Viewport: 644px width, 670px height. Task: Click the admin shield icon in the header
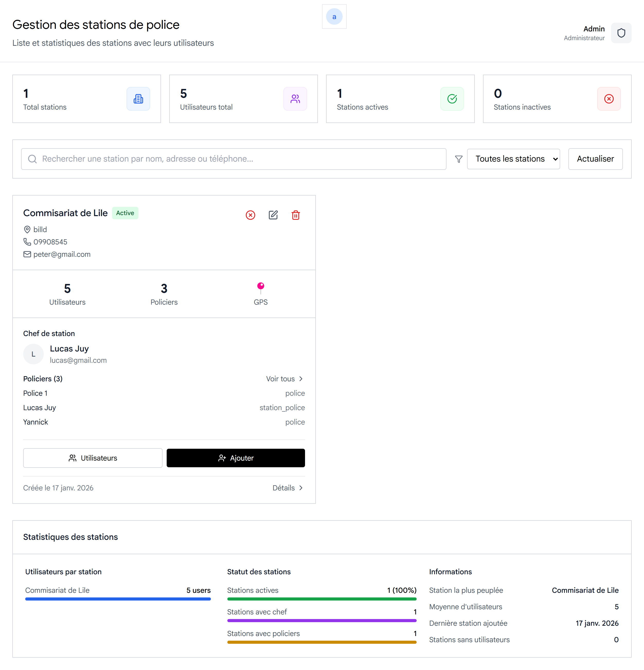click(621, 33)
